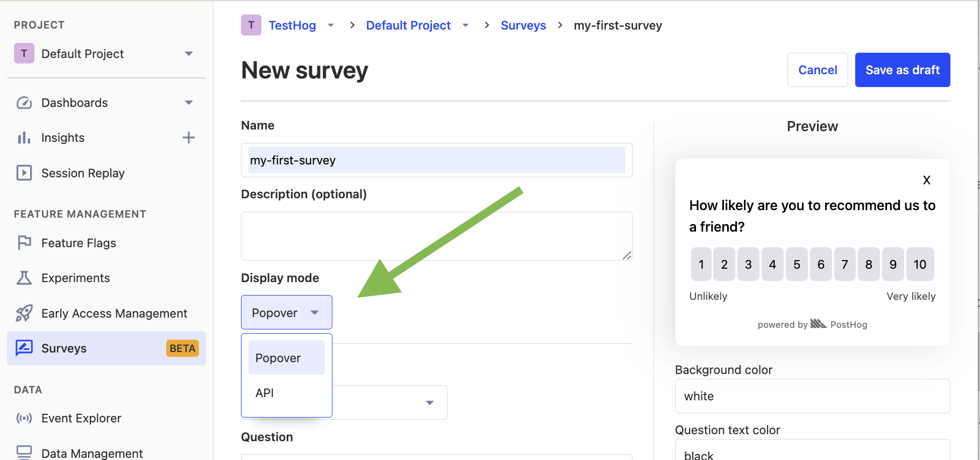Image resolution: width=980 pixels, height=460 pixels.
Task: Open the TestHog organization dropdown arrow
Action: click(331, 25)
